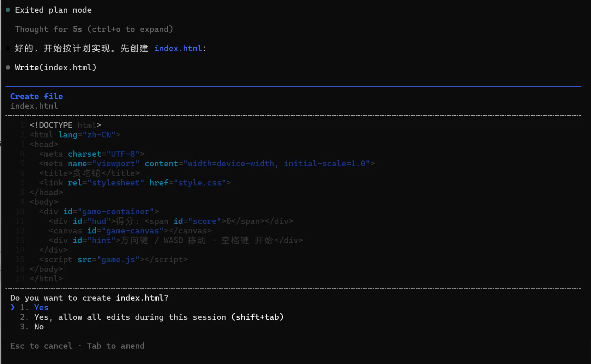Click 'Do you want to create index.html?' prompt
The height and width of the screenshot is (364, 591).
[x=89, y=298]
